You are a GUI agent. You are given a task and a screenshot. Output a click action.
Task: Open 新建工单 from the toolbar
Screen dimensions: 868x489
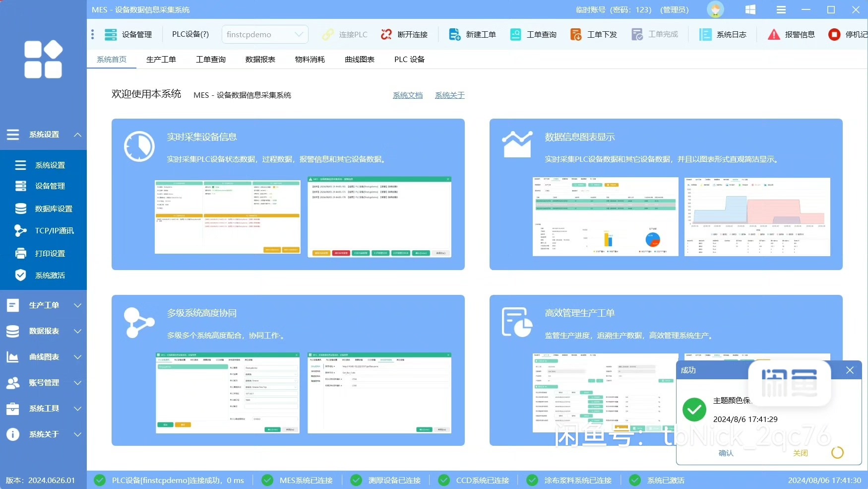(x=454, y=34)
